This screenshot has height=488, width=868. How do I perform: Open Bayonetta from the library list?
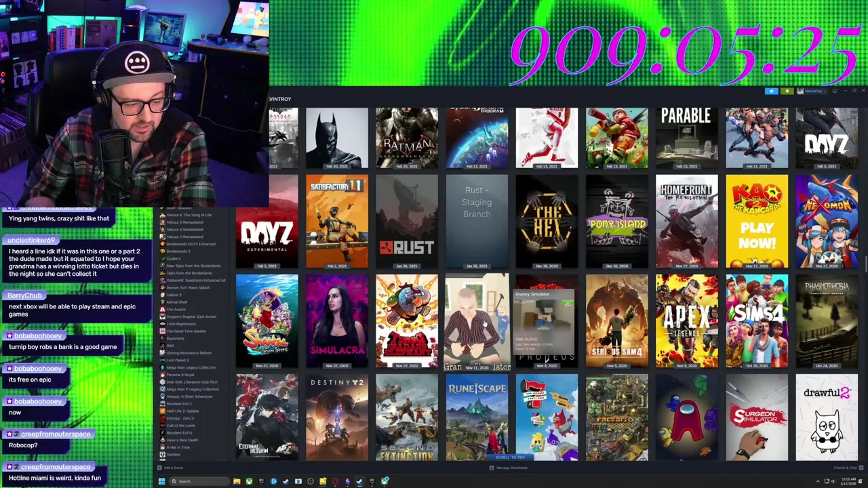177,338
